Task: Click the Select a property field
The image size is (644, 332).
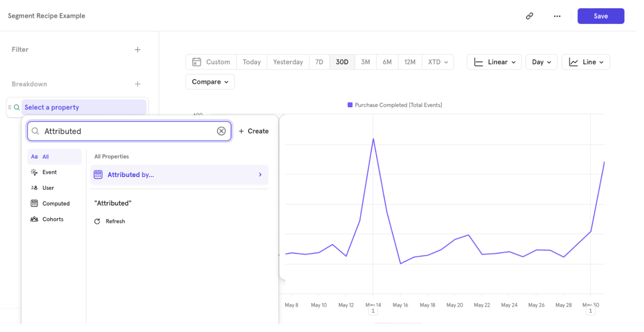Action: [x=84, y=107]
